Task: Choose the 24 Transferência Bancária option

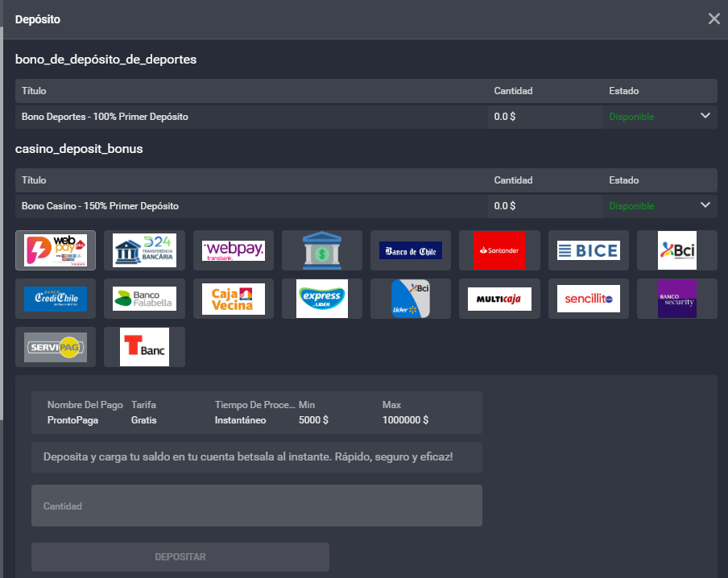Action: pos(144,250)
